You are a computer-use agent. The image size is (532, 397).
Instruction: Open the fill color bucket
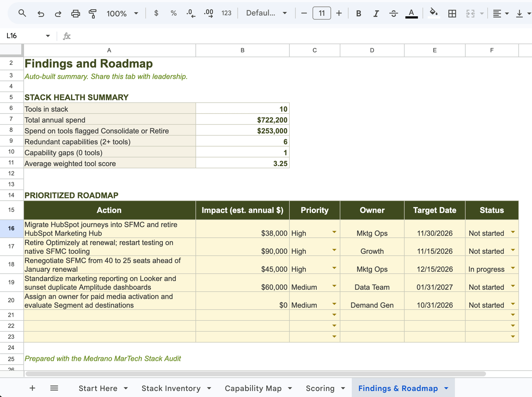coord(433,13)
